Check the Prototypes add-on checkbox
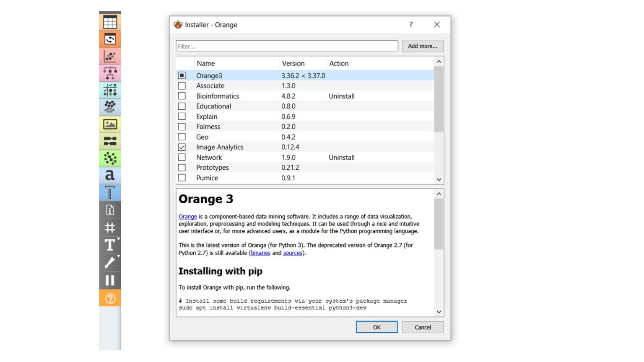The width and height of the screenshot is (644, 362). click(x=182, y=168)
